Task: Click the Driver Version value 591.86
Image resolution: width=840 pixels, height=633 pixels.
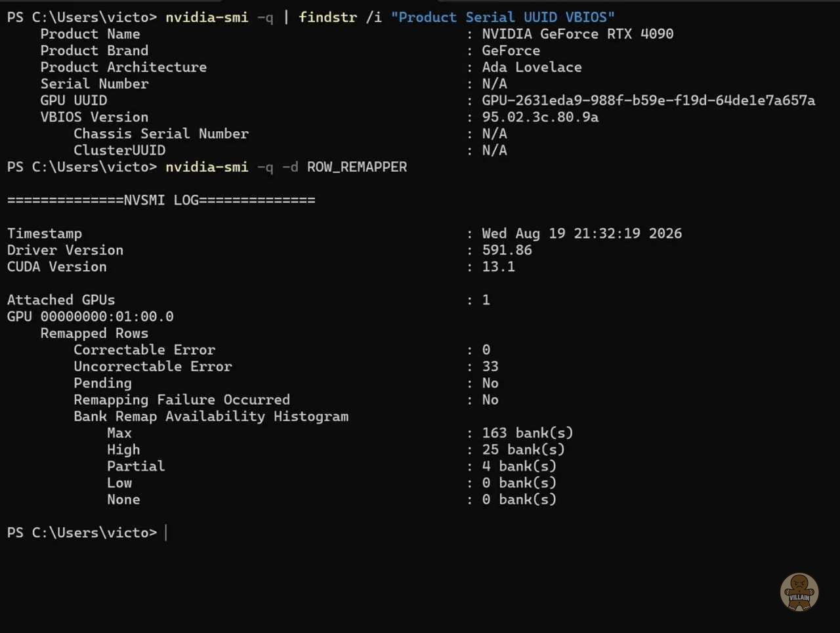Action: 507,250
